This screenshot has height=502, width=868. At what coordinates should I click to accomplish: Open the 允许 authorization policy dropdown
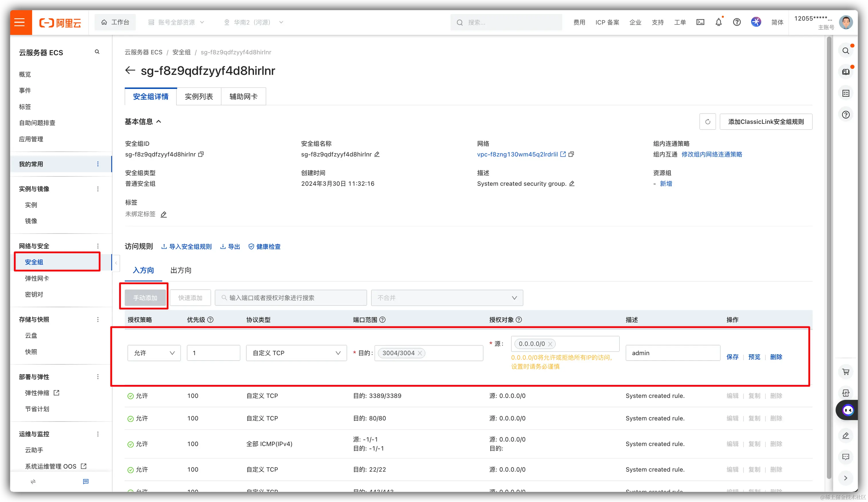tap(154, 353)
